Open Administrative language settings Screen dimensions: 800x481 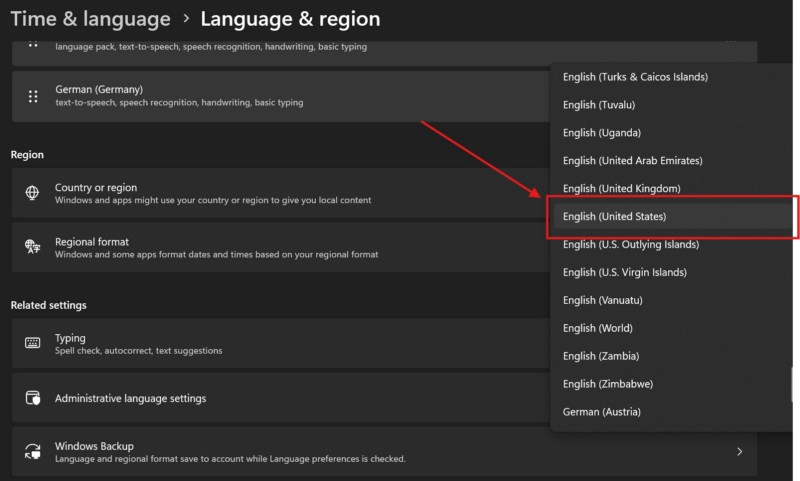click(x=130, y=398)
